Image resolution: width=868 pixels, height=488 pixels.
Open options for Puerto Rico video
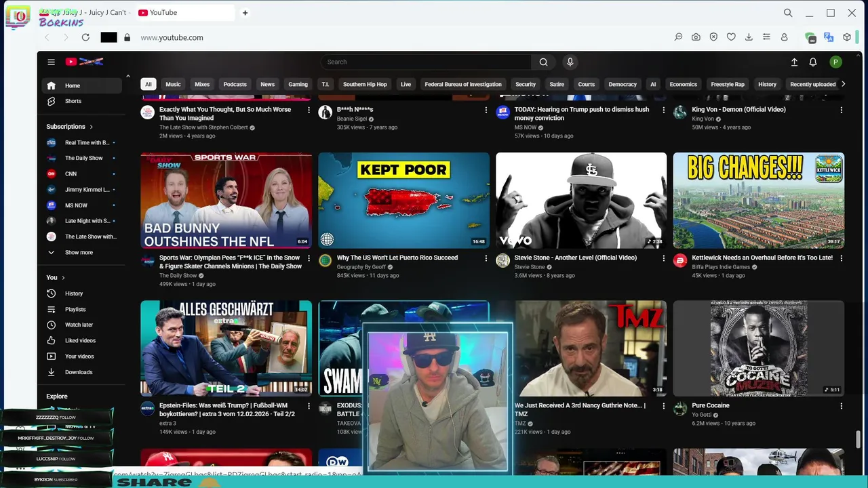(486, 258)
